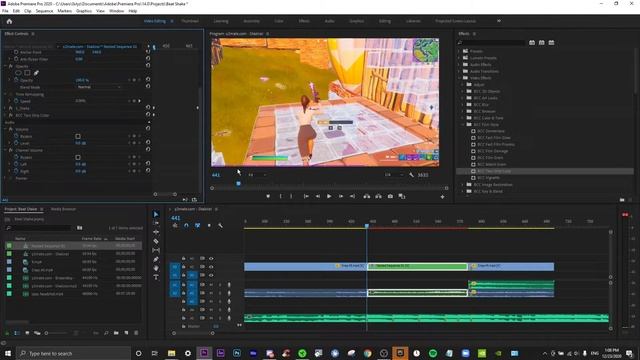Screen dimensions: 640x360
Task: Toggle timeline Snap magnet icon
Action: 186,225
